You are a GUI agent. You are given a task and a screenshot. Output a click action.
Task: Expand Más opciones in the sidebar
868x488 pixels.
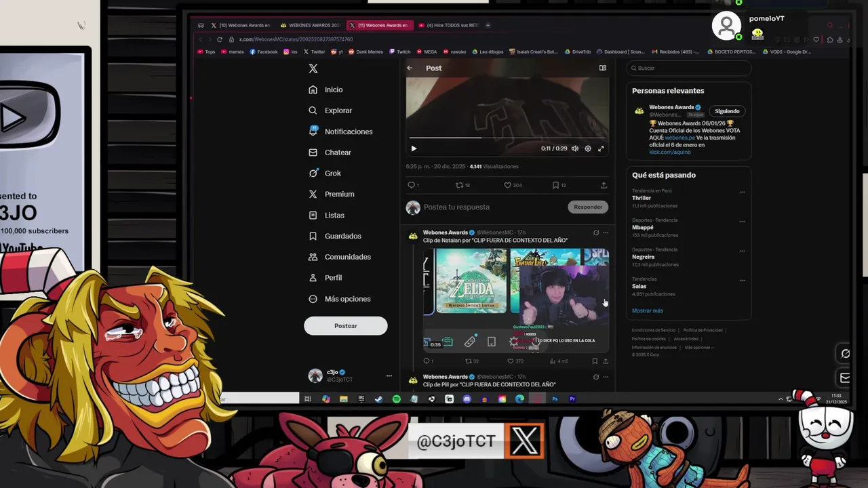pos(340,299)
